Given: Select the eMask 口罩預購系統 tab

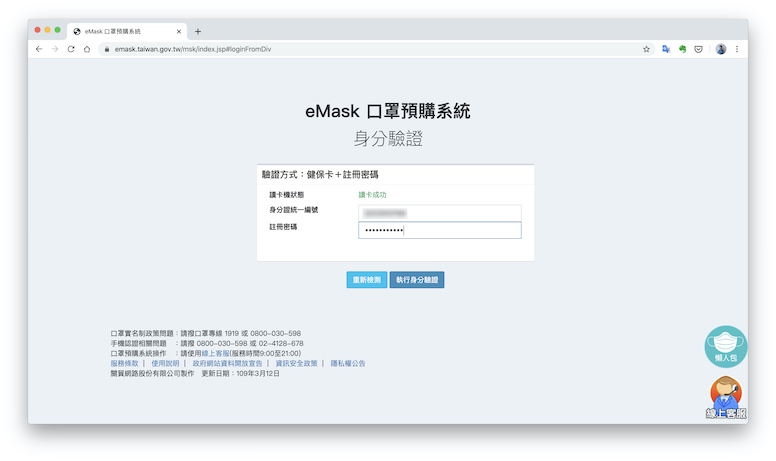Looking at the screenshot, I should click(127, 31).
